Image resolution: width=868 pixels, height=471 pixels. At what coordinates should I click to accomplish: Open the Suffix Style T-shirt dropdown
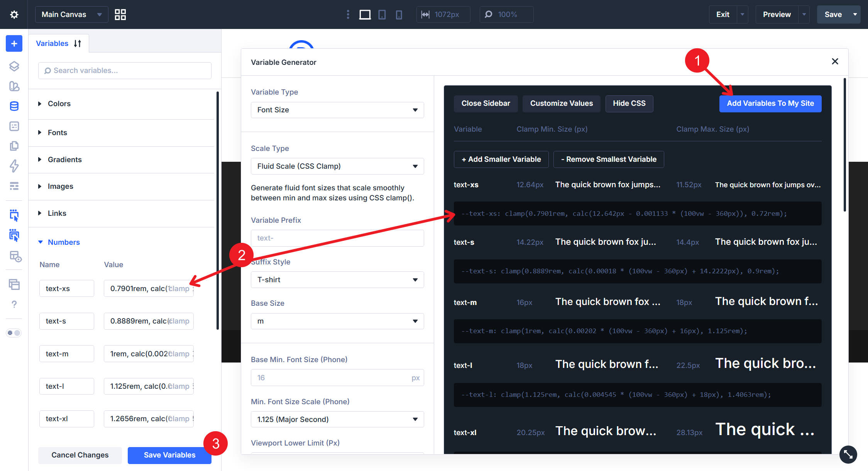[x=337, y=280]
